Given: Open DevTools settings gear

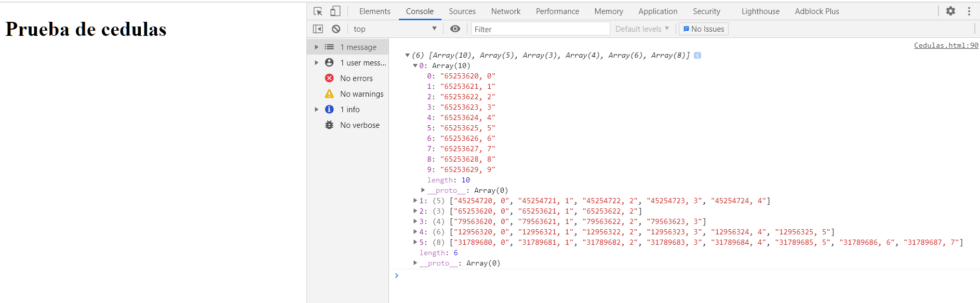Looking at the screenshot, I should point(950,11).
